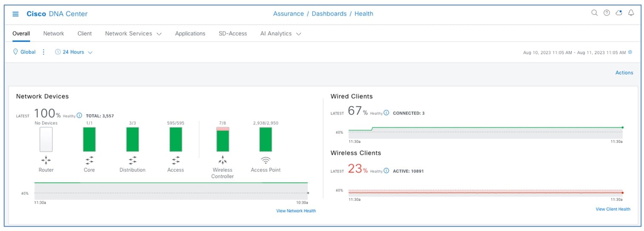Click the date range Aug 10 - Aug 11 text
Image resolution: width=644 pixels, height=231 pixels.
pyautogui.click(x=574, y=53)
